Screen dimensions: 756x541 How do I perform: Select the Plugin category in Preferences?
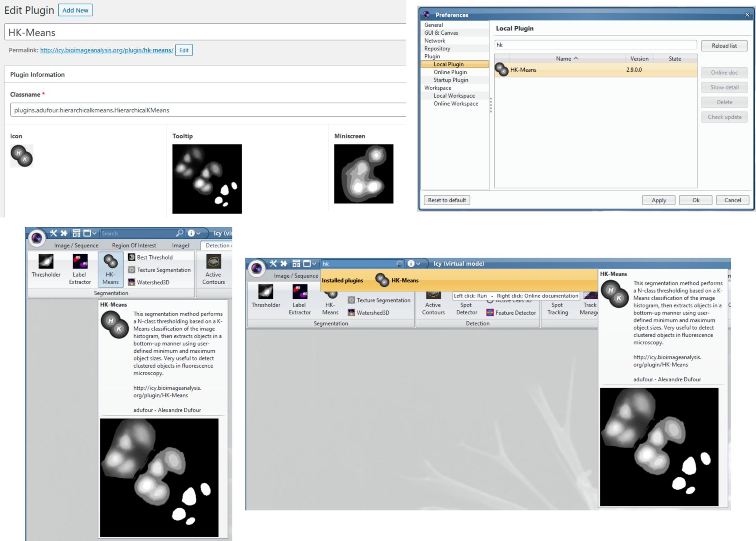[432, 56]
